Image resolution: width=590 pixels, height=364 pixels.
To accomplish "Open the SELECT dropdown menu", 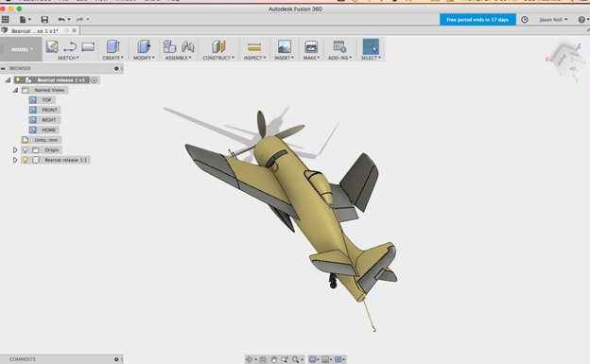I will [371, 58].
